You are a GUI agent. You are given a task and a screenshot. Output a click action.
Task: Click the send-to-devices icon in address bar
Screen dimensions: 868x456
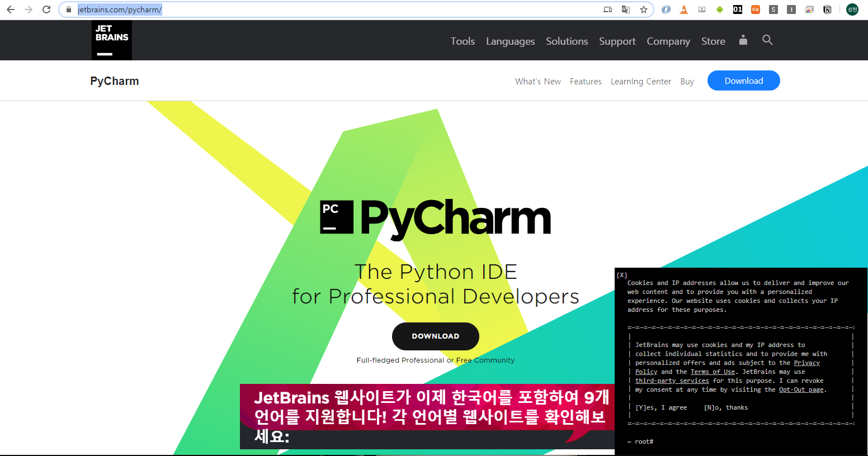click(x=608, y=9)
